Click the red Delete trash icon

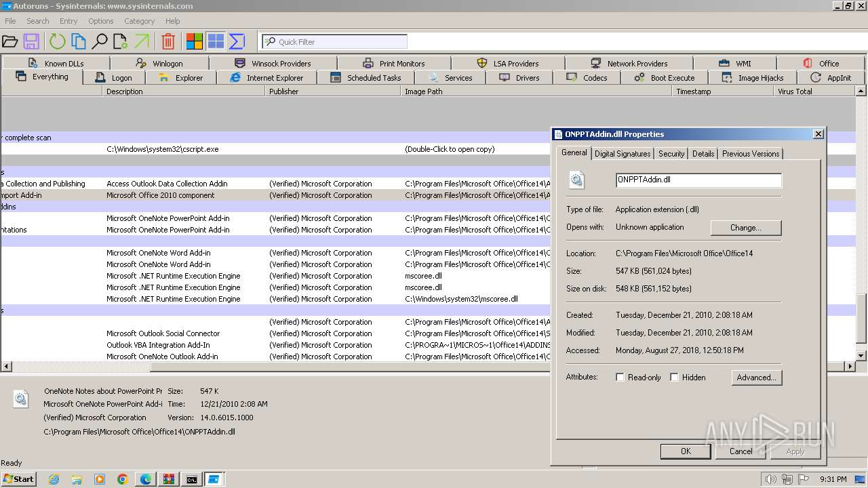click(168, 42)
